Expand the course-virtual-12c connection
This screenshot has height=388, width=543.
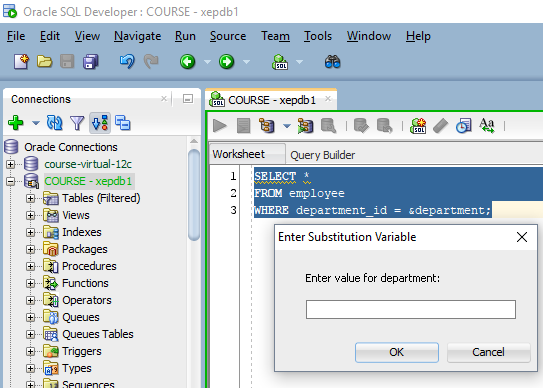11,164
